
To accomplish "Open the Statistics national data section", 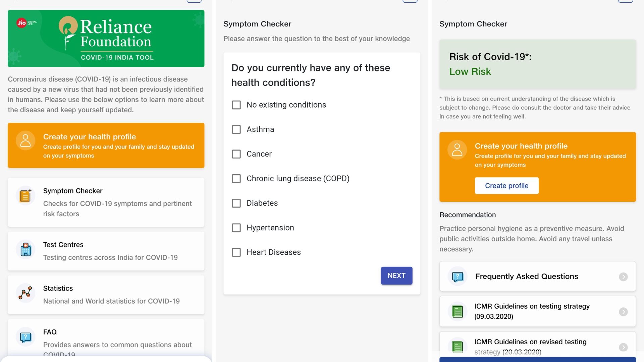I will coord(106,294).
